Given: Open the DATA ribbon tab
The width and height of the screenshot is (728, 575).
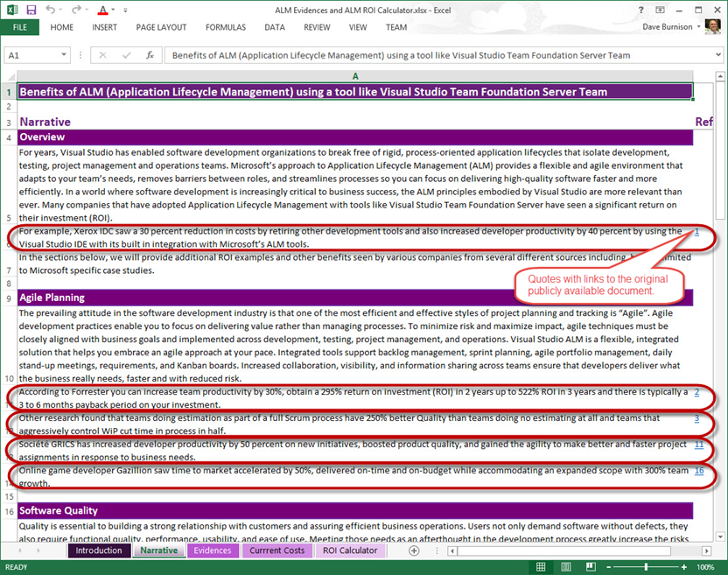Looking at the screenshot, I should pyautogui.click(x=275, y=27).
